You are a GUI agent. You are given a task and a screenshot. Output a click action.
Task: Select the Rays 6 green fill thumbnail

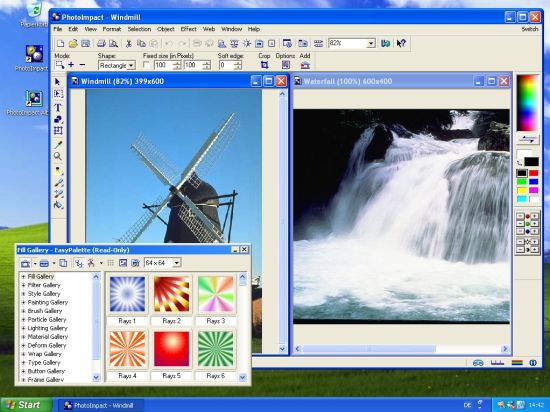(x=215, y=349)
